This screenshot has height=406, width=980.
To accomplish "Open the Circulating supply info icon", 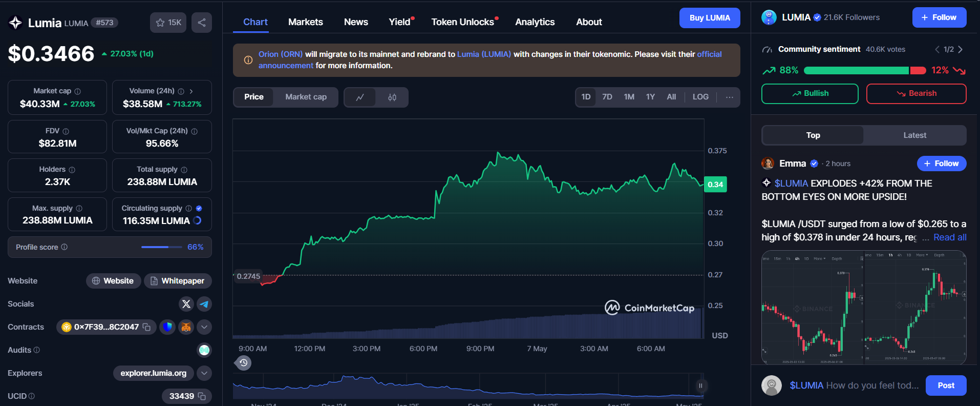I will (188, 208).
